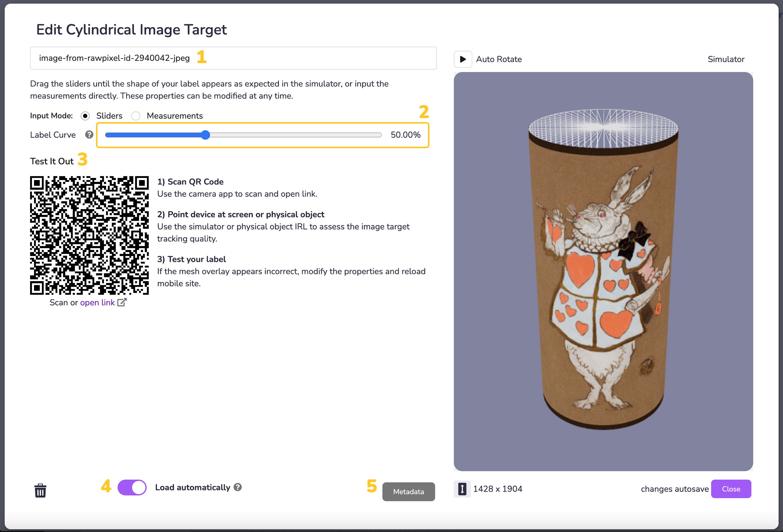The image size is (783, 532).
Task: Click help icon beside Load automatically
Action: pyautogui.click(x=238, y=487)
